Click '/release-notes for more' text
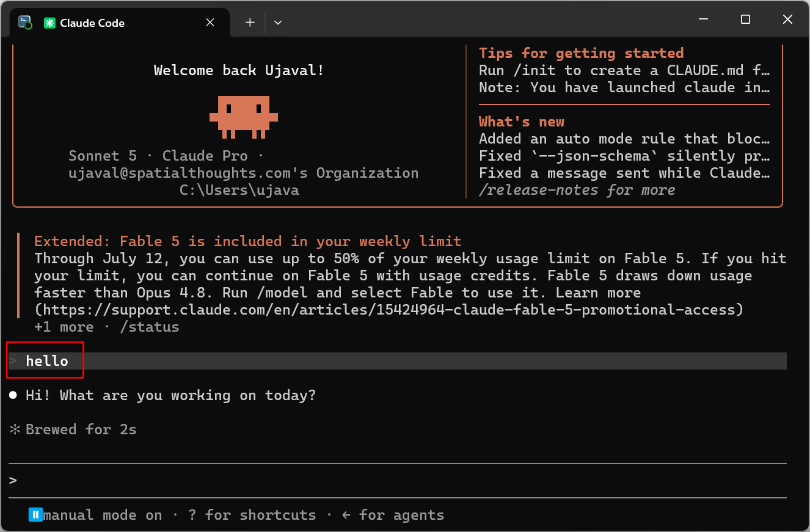The width and height of the screenshot is (810, 532). point(577,190)
